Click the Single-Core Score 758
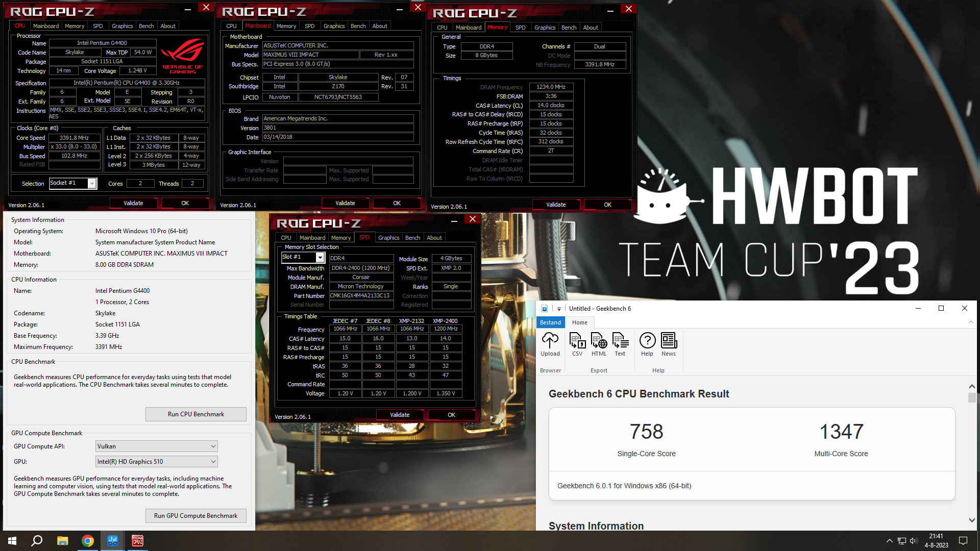 [646, 432]
